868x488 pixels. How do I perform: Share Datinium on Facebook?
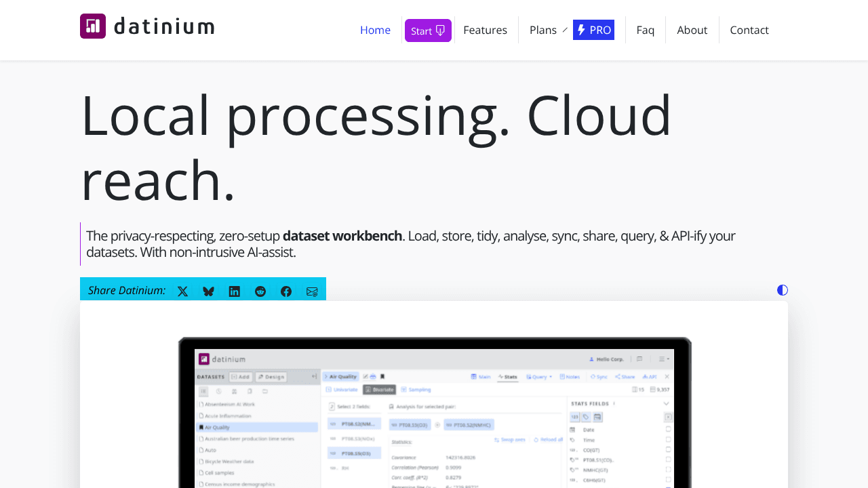coord(286,291)
